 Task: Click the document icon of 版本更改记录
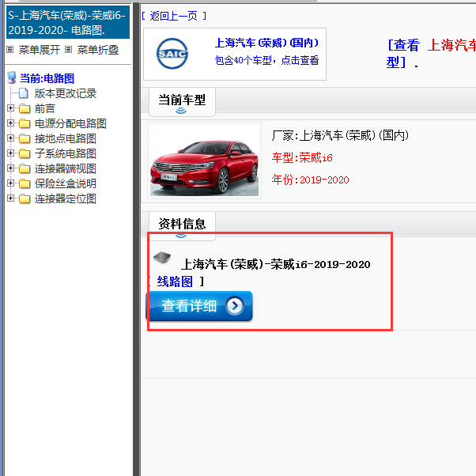tap(24, 93)
